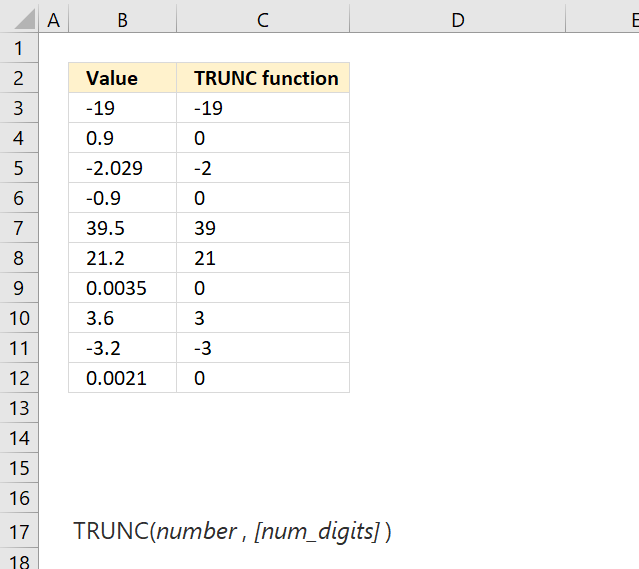Select column D header
This screenshot has width=639, height=569.
point(458,20)
